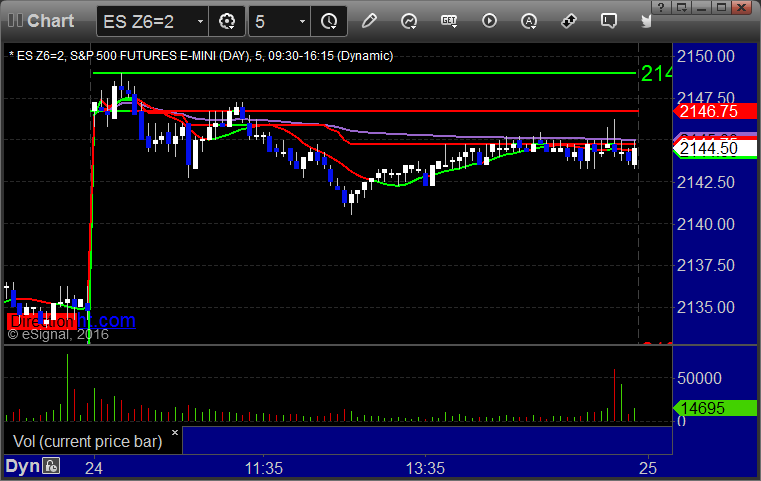Click the 11:35 time axis label
This screenshot has width=761, height=481.
264,468
